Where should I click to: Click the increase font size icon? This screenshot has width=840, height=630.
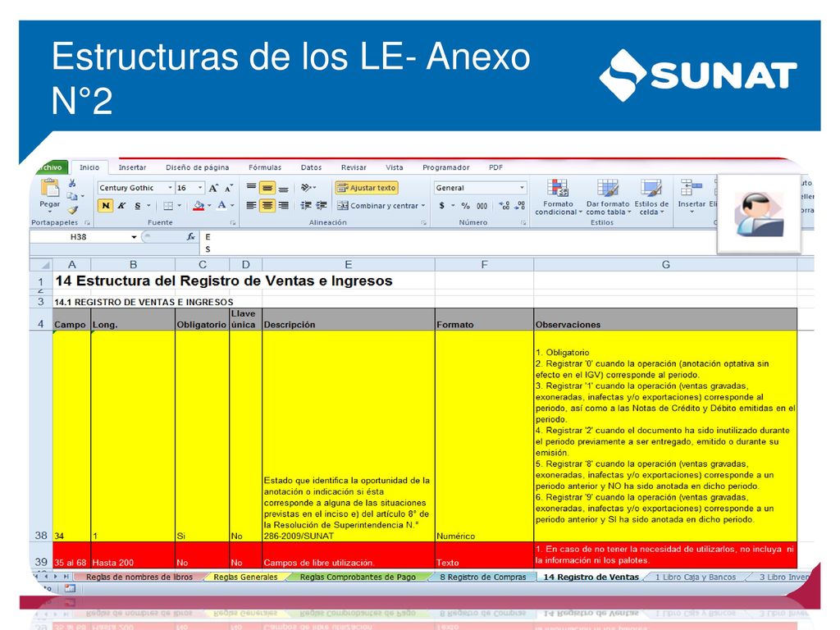tap(213, 188)
